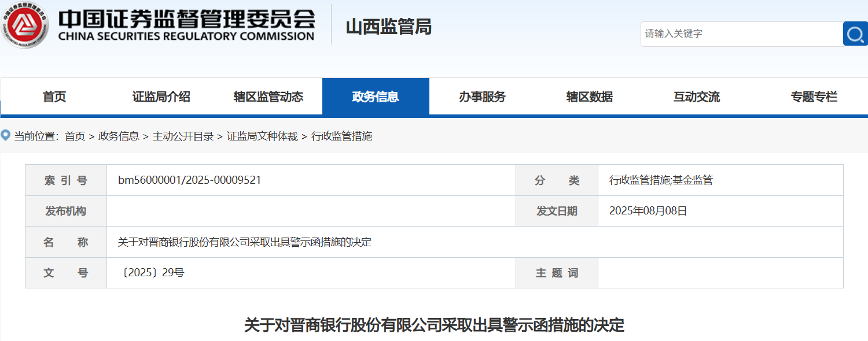
Task: Click the CSRC logo emblem
Action: pos(24,25)
